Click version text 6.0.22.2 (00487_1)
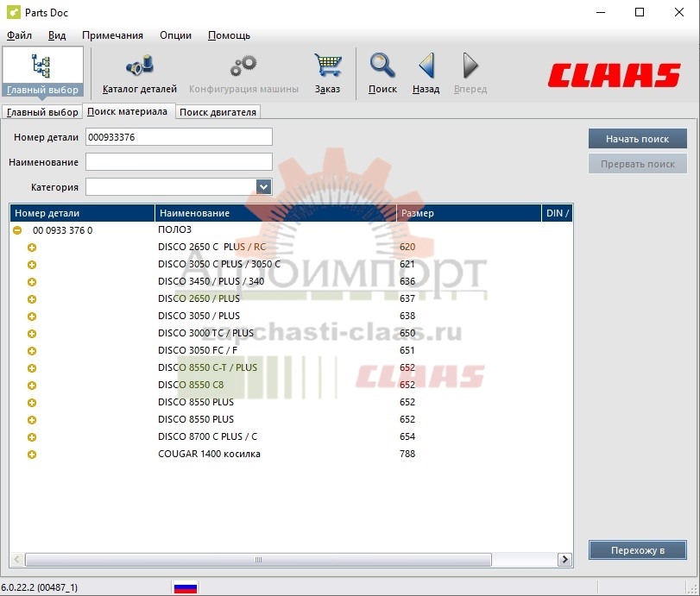The height and width of the screenshot is (596, 700). [40, 587]
